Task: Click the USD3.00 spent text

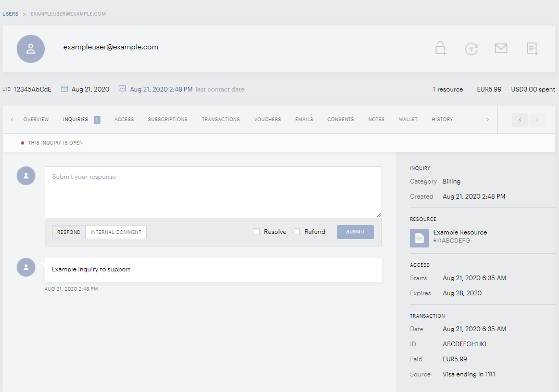Action: [x=533, y=89]
